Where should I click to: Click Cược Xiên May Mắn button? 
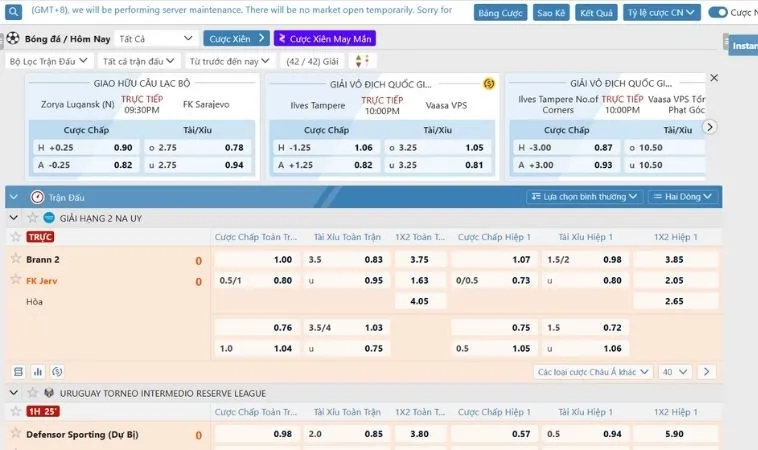point(325,39)
